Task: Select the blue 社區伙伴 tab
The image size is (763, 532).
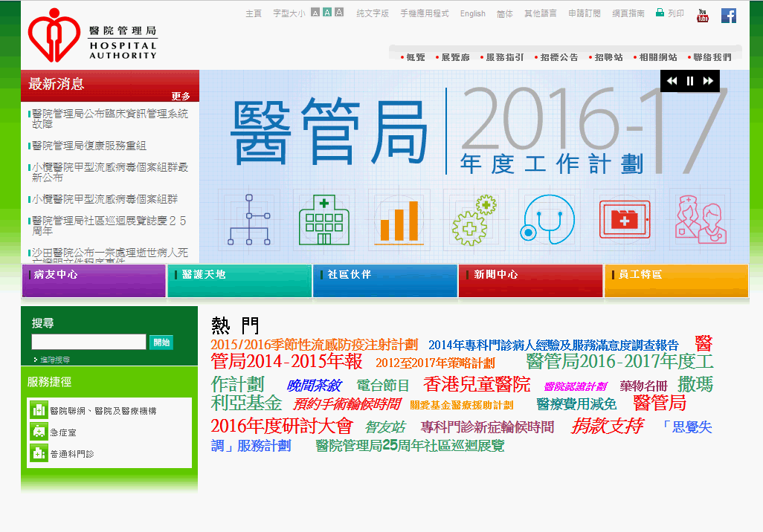Action: [385, 280]
